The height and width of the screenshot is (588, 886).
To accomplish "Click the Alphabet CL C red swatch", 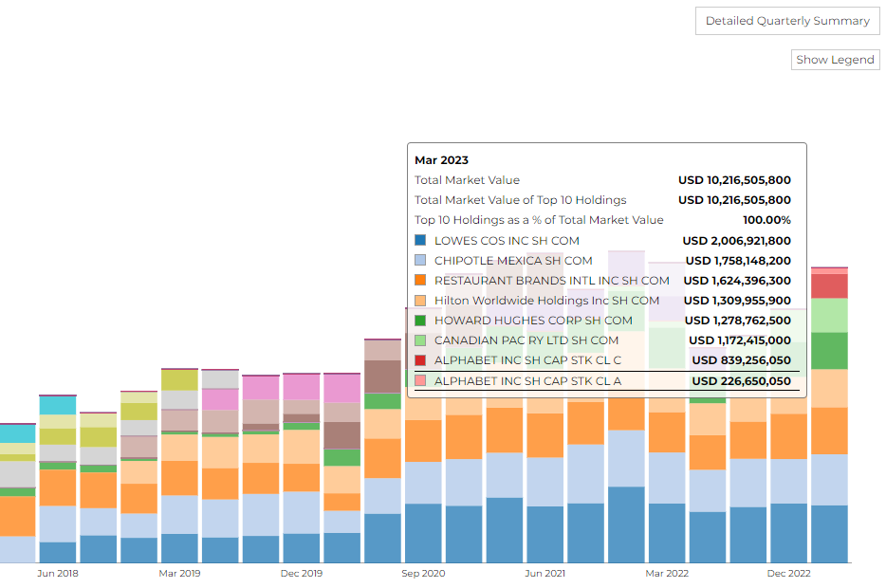I will coord(420,359).
